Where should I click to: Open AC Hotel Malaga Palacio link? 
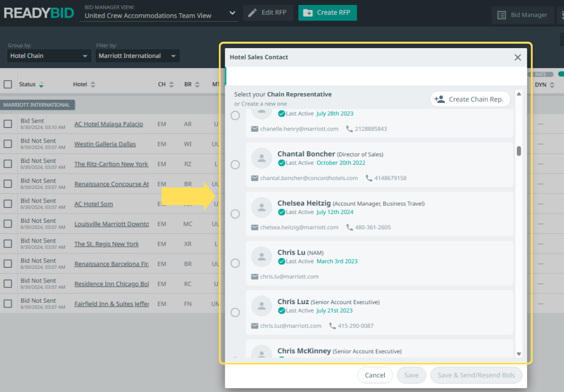[108, 124]
